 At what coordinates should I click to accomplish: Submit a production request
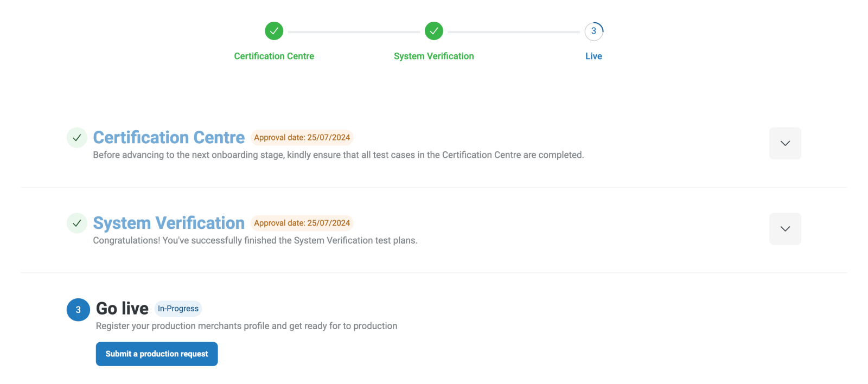click(157, 354)
